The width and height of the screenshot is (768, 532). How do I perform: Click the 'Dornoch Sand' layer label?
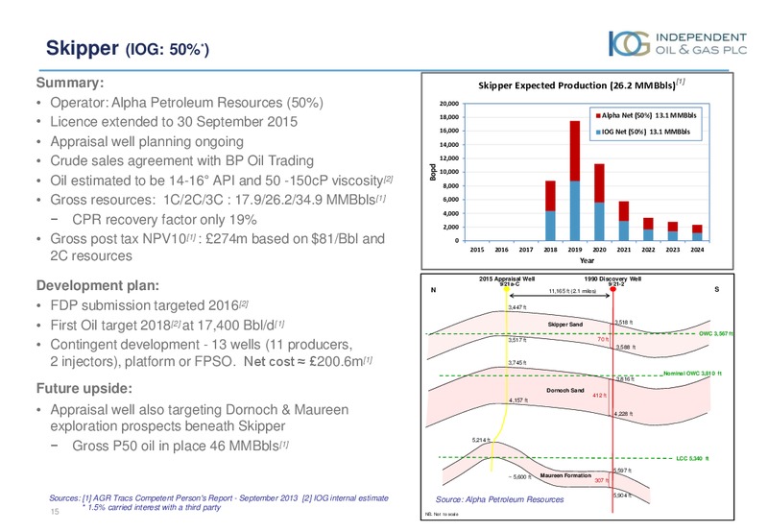565,391
